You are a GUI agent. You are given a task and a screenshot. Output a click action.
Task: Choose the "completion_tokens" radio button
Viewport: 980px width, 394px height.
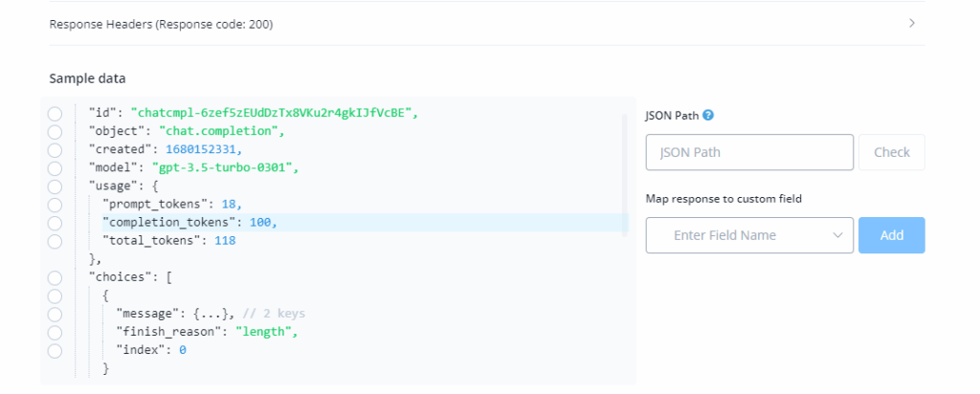pyautogui.click(x=55, y=223)
